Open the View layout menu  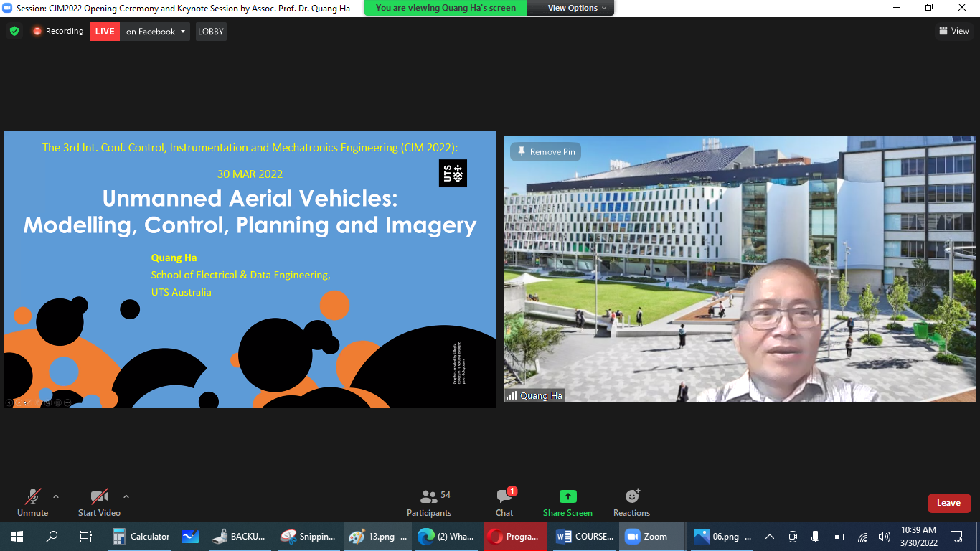[x=953, y=31]
